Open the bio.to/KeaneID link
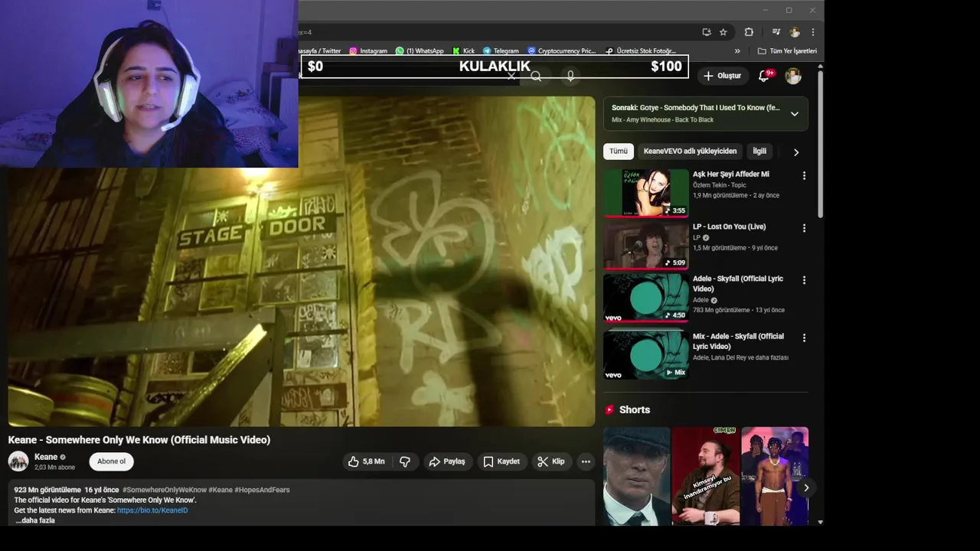 coord(152,510)
